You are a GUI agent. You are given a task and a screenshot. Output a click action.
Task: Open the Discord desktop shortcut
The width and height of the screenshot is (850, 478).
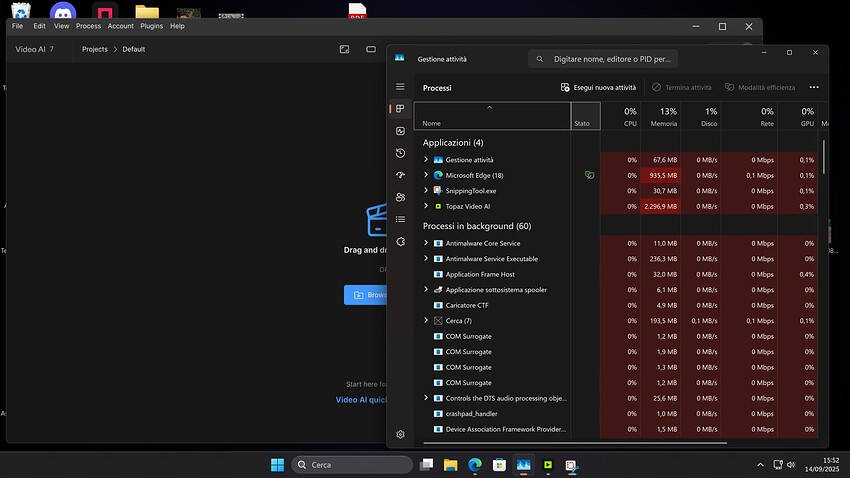63,11
